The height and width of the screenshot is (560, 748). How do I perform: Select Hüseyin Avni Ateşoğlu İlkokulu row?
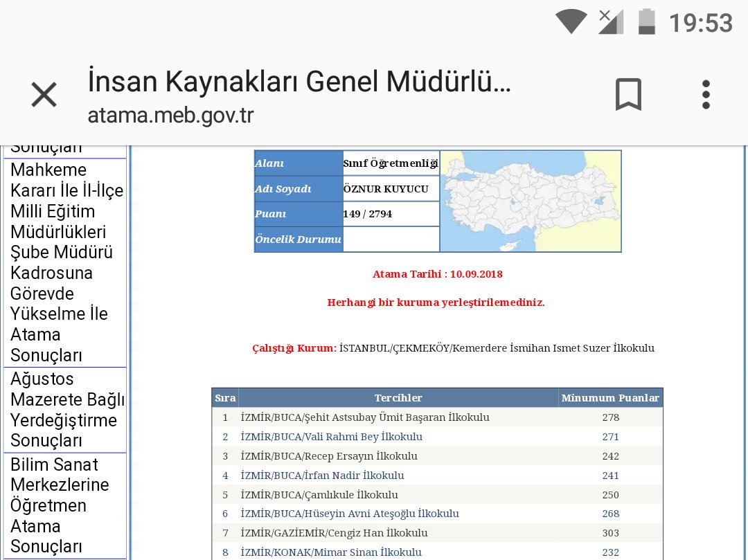pos(438,514)
